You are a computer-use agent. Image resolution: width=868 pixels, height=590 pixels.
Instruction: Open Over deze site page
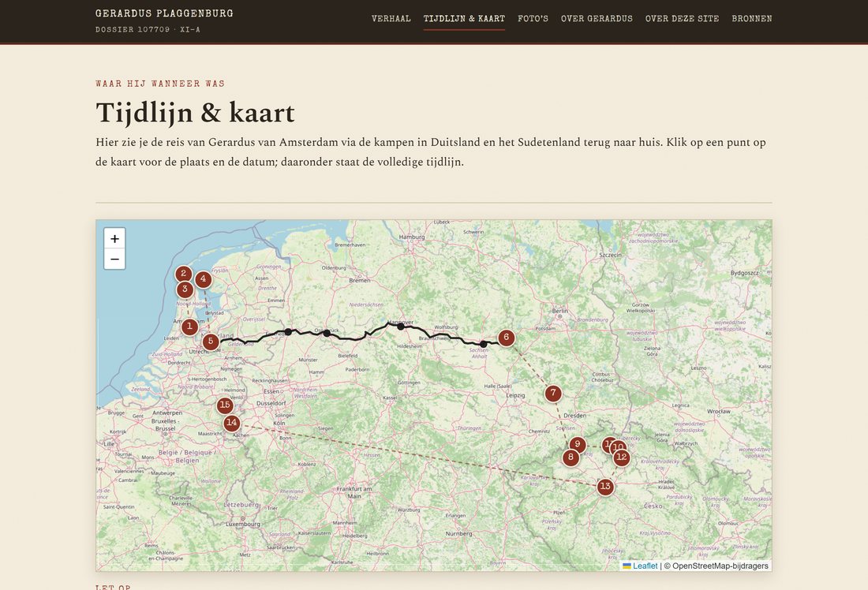click(x=682, y=18)
